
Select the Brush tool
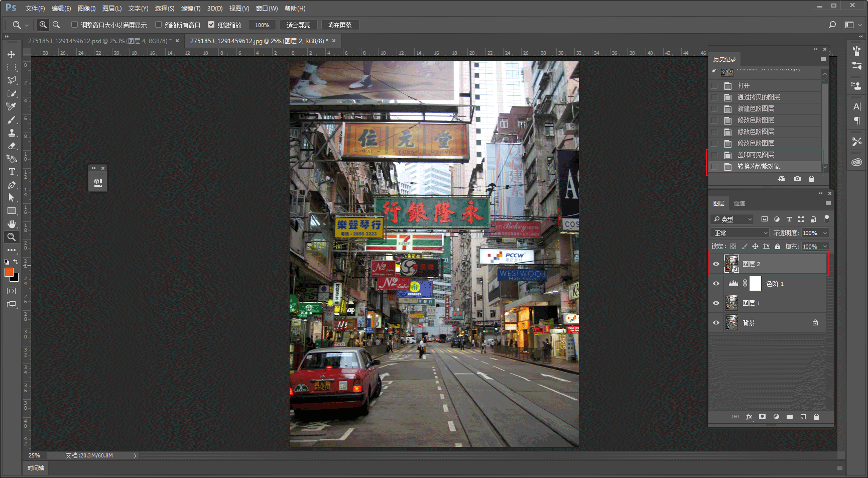[x=12, y=119]
